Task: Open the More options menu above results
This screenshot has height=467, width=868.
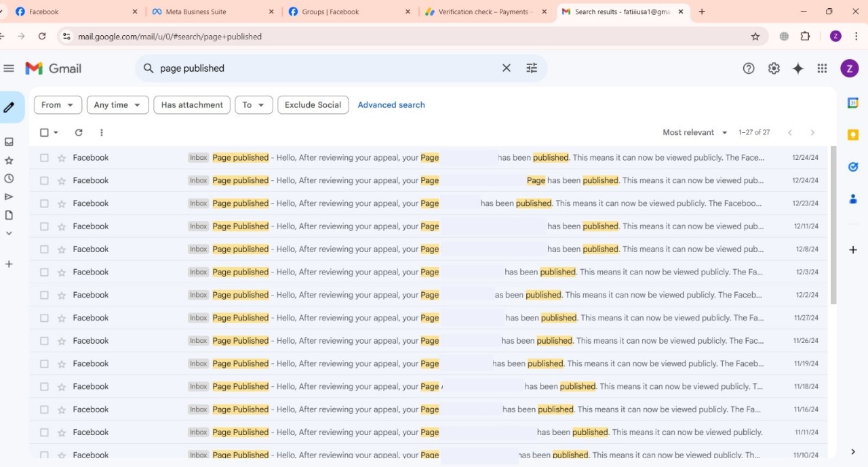Action: (x=102, y=133)
